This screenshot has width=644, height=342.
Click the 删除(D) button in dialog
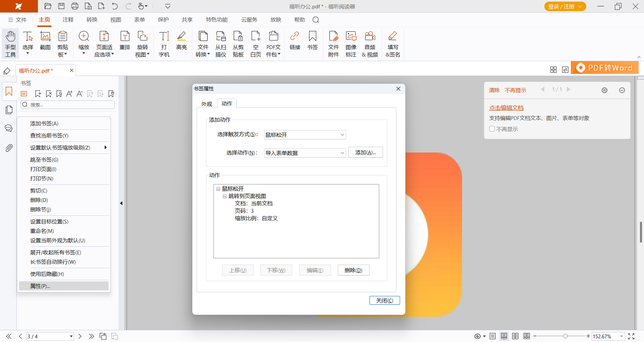pos(353,270)
